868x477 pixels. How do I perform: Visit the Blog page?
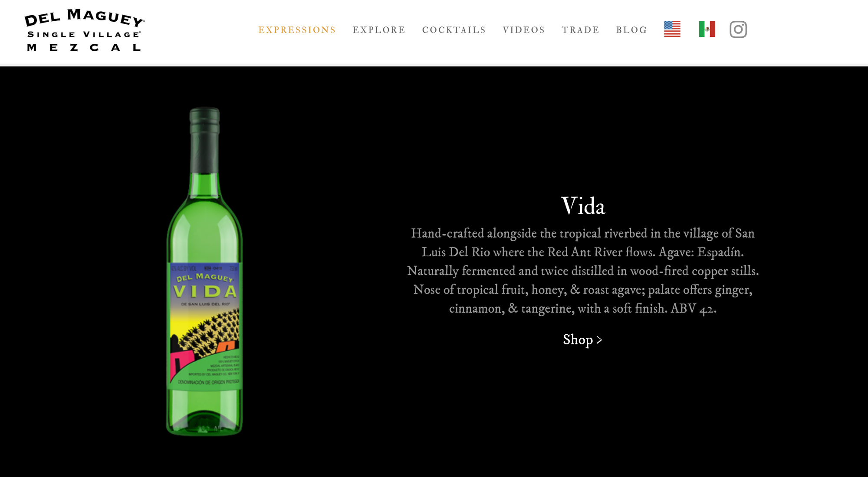[631, 30]
